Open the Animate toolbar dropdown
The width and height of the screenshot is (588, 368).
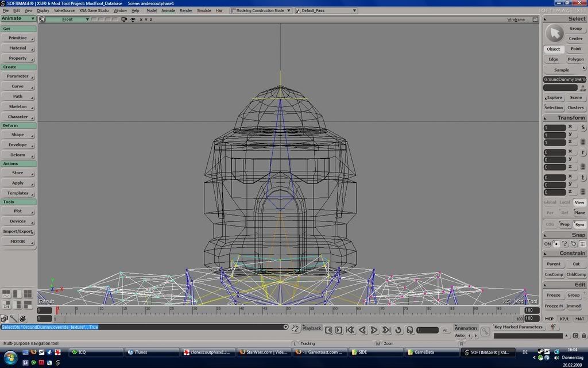pos(18,18)
